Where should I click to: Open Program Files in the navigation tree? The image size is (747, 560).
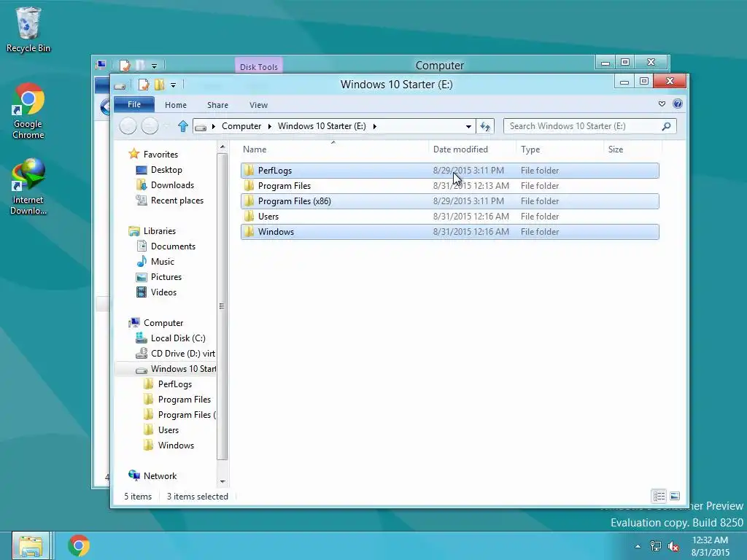coord(184,399)
